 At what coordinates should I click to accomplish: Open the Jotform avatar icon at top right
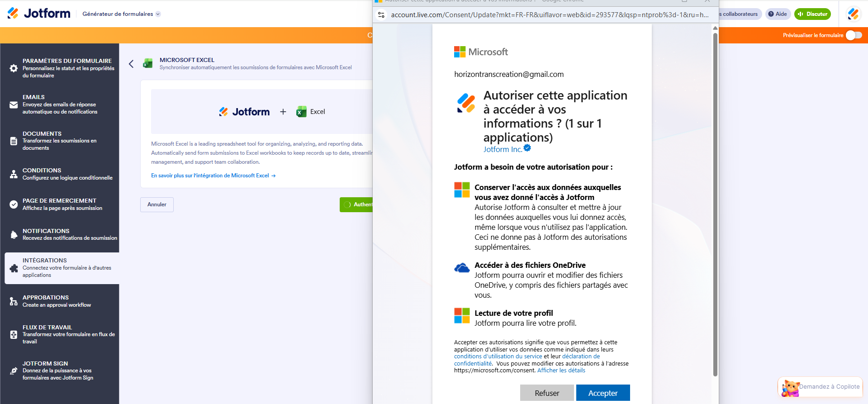(x=854, y=14)
